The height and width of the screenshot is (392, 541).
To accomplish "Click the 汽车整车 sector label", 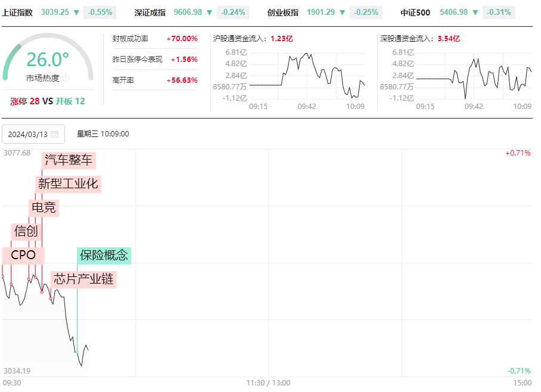I will click(69, 160).
